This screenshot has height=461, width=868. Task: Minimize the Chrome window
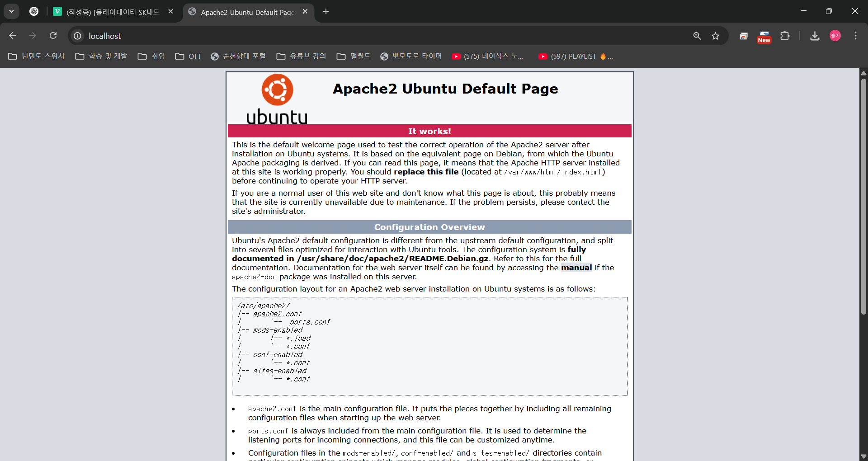803,11
